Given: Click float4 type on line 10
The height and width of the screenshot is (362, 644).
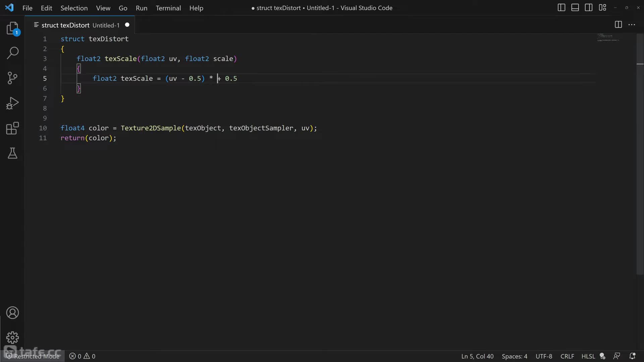Looking at the screenshot, I should 72,128.
